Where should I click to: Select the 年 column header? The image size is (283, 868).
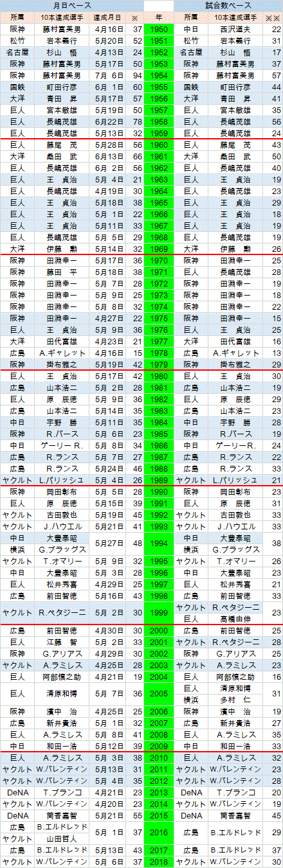point(159,17)
